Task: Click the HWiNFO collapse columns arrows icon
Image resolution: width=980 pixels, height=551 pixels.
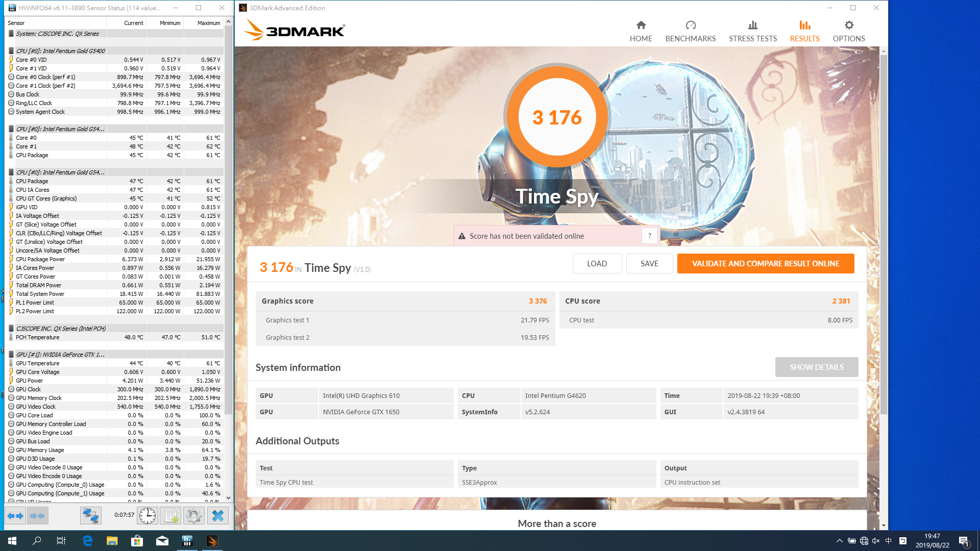Action: pos(38,516)
